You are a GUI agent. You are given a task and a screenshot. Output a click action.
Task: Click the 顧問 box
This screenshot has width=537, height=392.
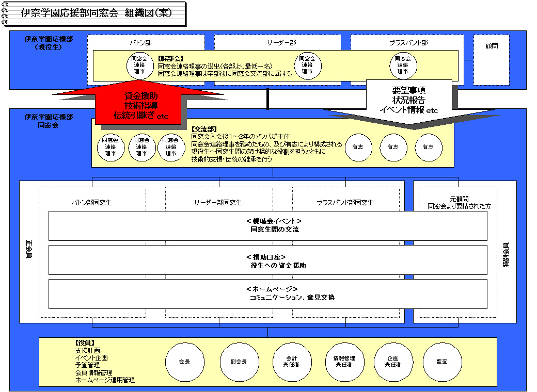click(492, 60)
